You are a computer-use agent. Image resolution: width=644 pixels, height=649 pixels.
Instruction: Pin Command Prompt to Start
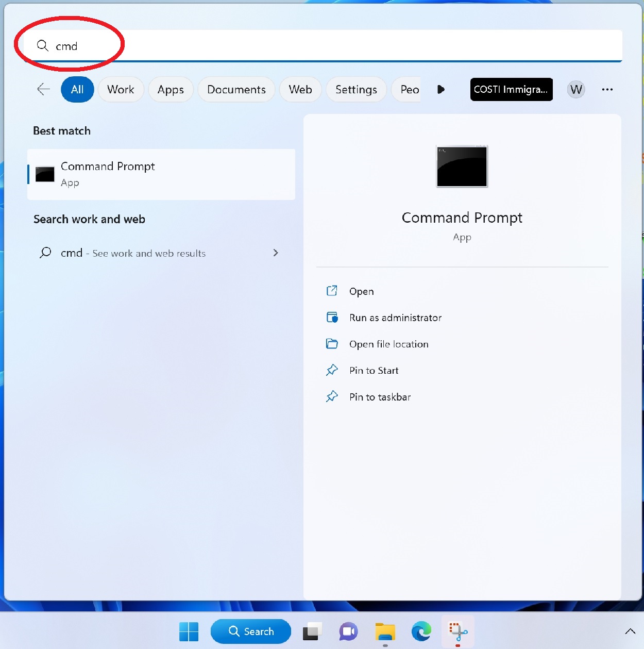pos(374,370)
